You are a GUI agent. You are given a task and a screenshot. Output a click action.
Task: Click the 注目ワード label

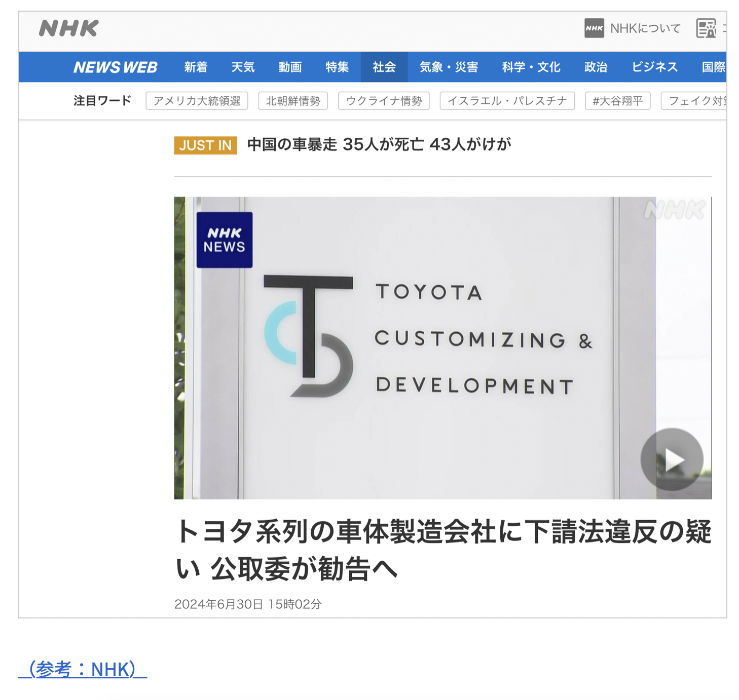click(102, 101)
